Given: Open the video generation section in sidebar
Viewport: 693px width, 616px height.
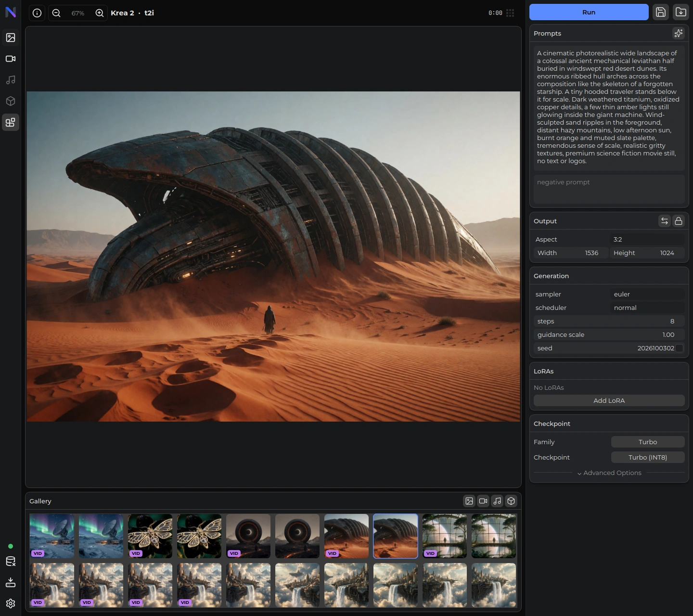Looking at the screenshot, I should pos(11,59).
